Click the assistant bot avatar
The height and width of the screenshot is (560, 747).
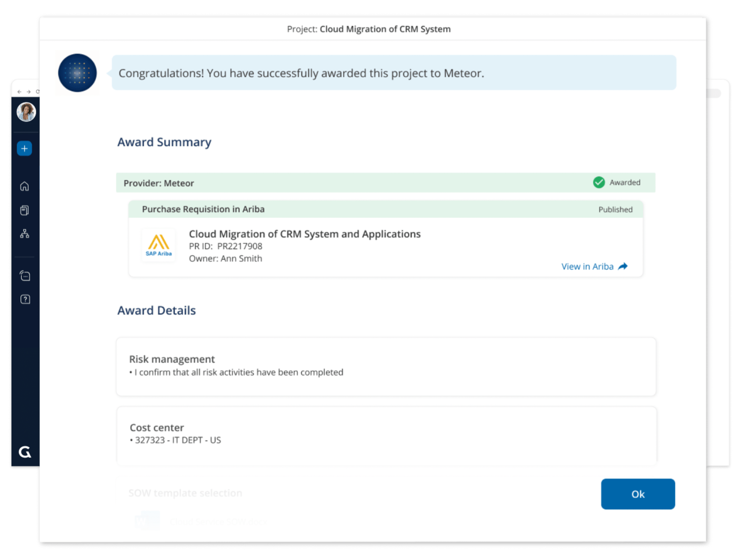coord(77,73)
